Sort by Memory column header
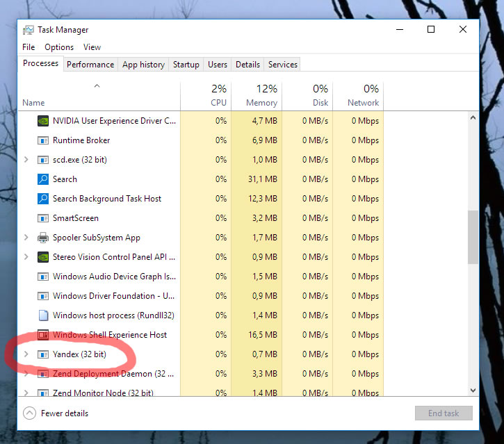This screenshot has width=504, height=444. pyautogui.click(x=257, y=97)
